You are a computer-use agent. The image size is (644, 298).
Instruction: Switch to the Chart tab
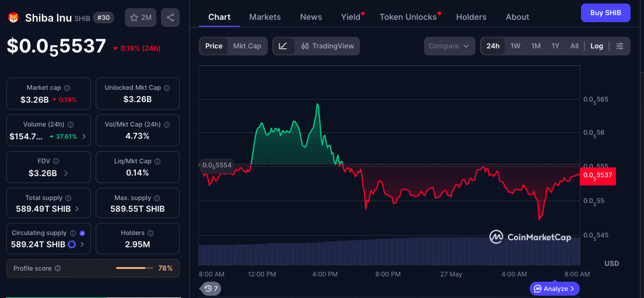(219, 17)
